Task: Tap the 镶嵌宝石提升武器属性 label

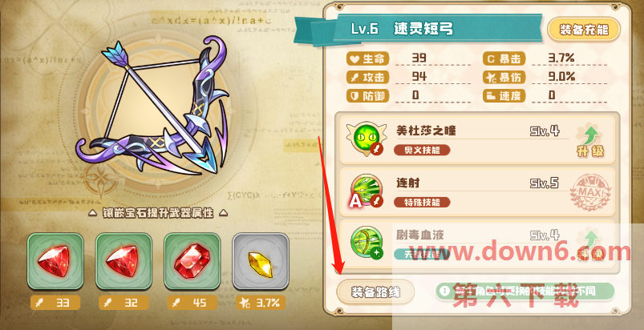Action: click(x=158, y=213)
